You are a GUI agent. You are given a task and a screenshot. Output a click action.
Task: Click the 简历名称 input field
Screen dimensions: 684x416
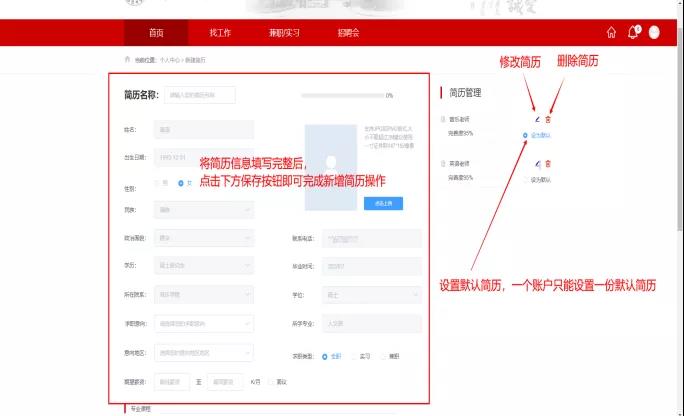click(x=200, y=95)
